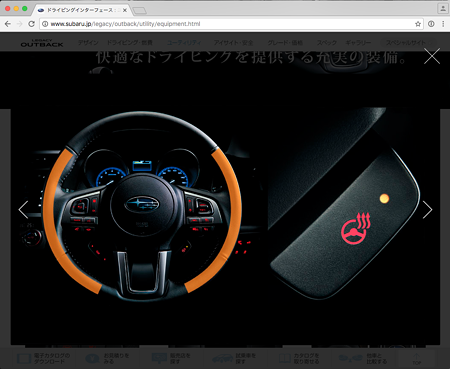Bookmark this page with the star icon
The height and width of the screenshot is (369, 450).
pos(418,24)
